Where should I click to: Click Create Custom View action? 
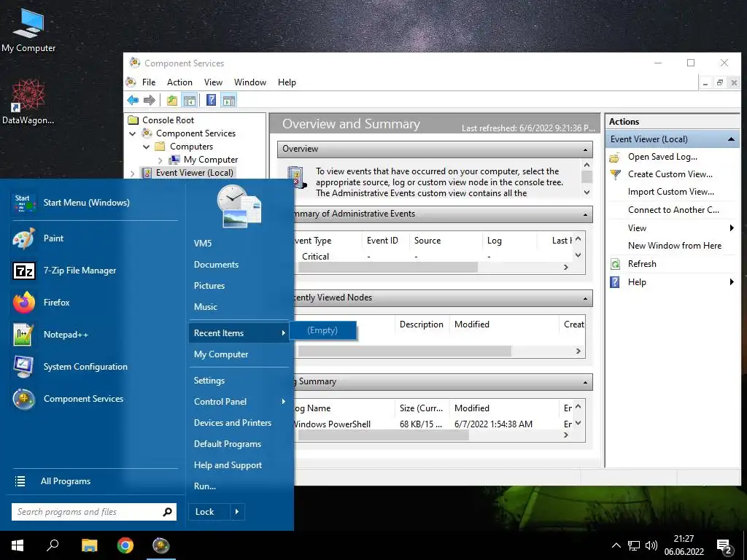(670, 174)
